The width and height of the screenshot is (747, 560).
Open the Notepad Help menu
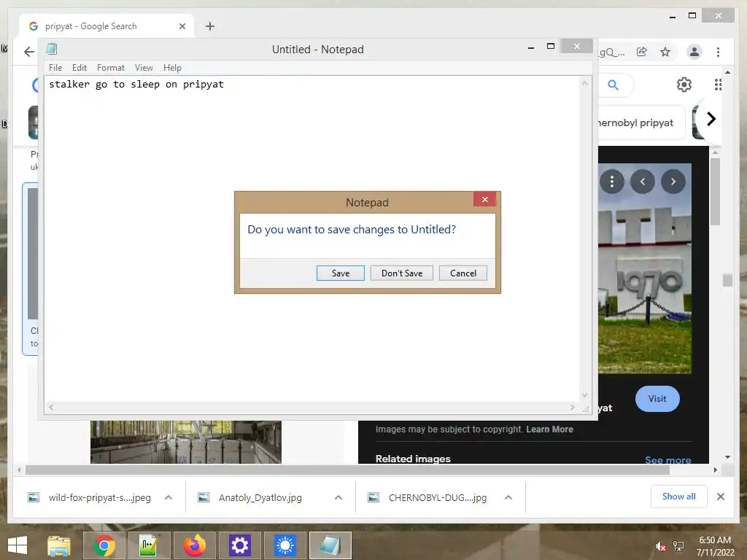coord(172,68)
